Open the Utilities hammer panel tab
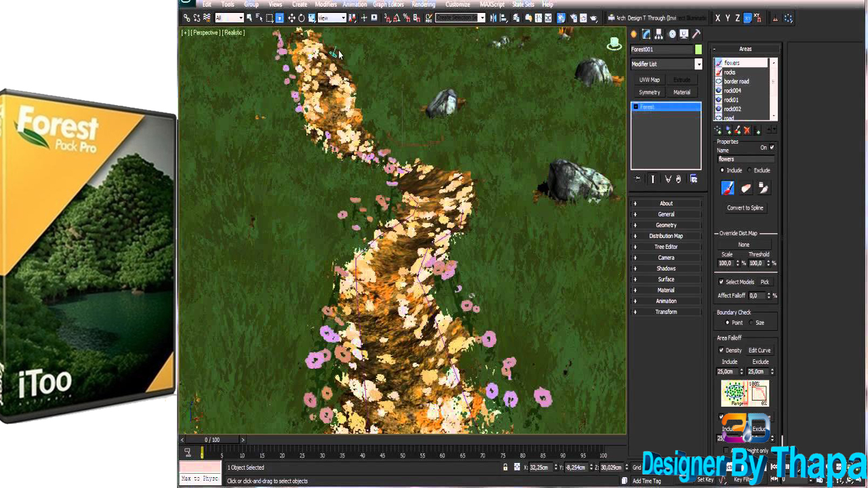Viewport: 868px width, 488px height. coord(696,34)
